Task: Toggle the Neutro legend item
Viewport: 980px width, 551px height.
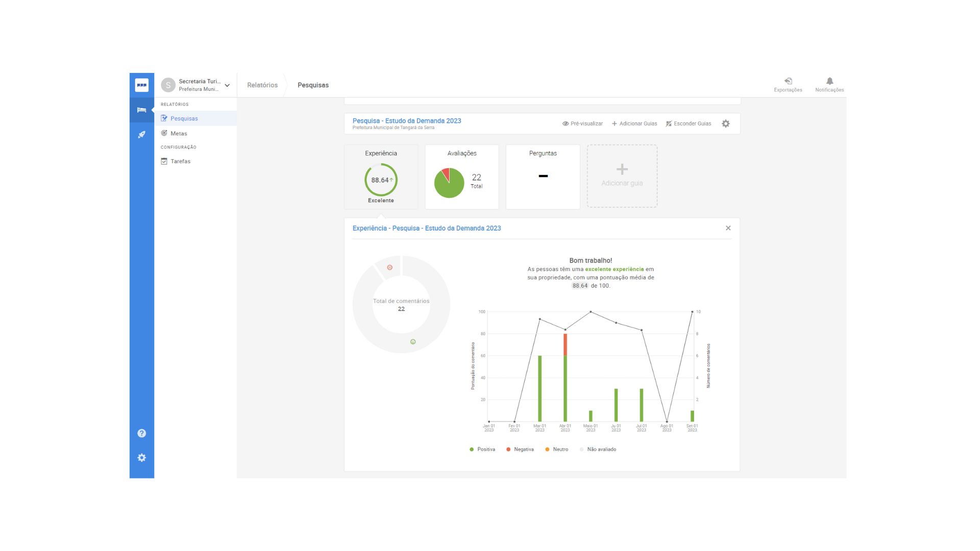Action: (556, 449)
